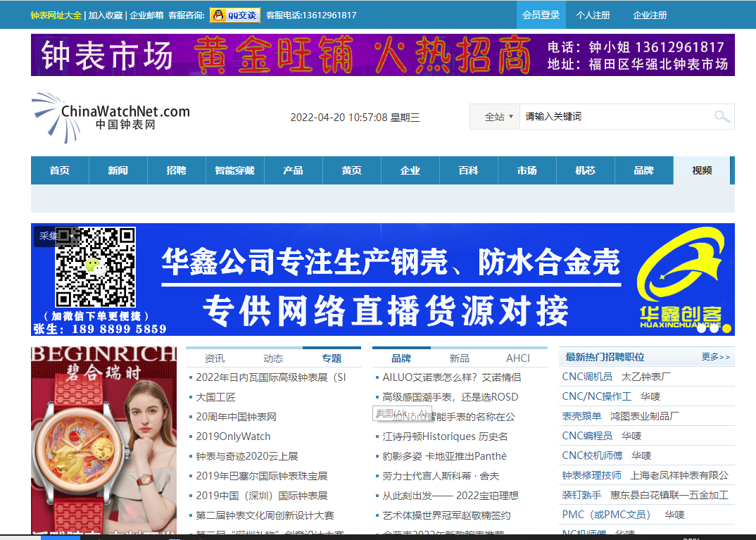The width and height of the screenshot is (756, 540).
Task: Click the BEGINRICH watch ad image
Action: pyautogui.click(x=103, y=440)
